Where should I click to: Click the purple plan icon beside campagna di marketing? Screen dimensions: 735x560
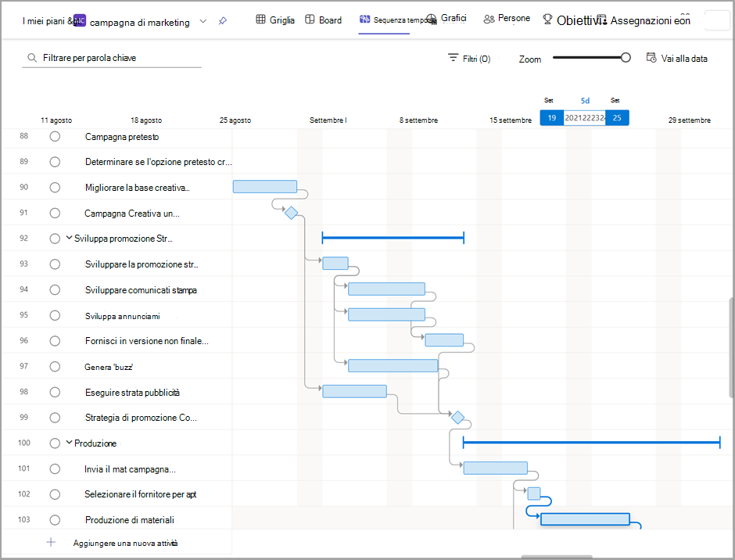79,20
